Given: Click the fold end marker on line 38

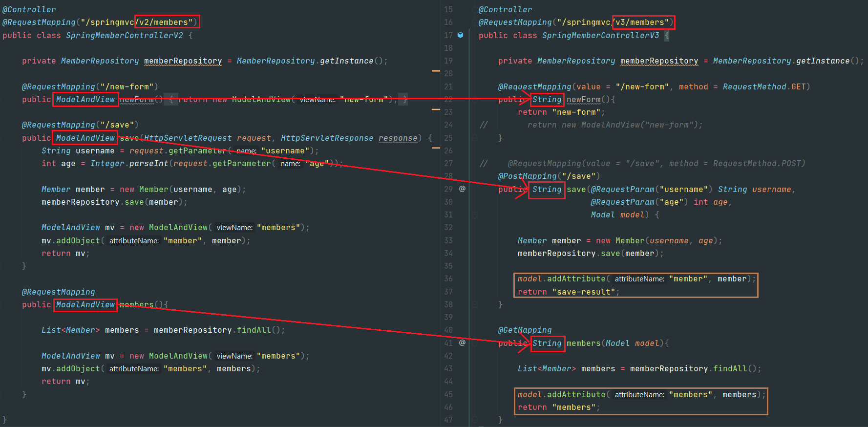Looking at the screenshot, I should click(x=474, y=305).
